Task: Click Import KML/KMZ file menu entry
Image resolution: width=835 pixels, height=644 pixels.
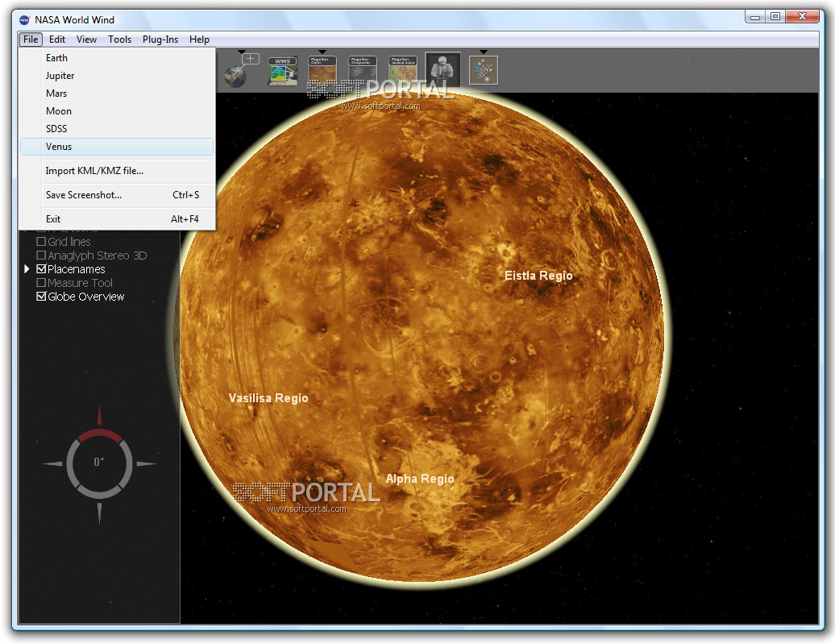Action: tap(94, 171)
